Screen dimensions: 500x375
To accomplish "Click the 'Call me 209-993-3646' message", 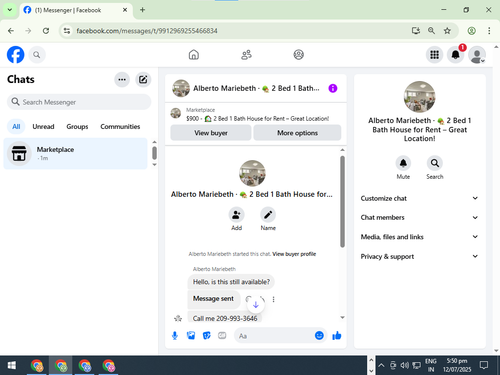I will click(x=225, y=318).
